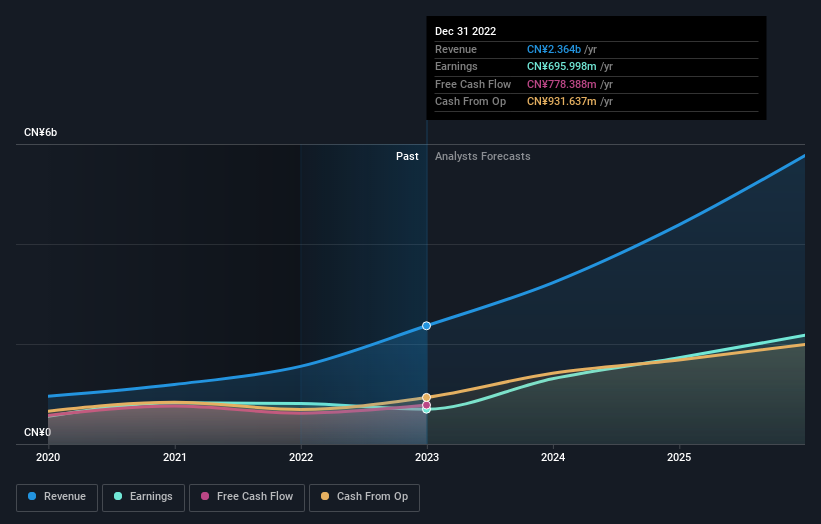The height and width of the screenshot is (524, 821).
Task: Click the Cash From Op label in tooltip
Action: tap(470, 102)
